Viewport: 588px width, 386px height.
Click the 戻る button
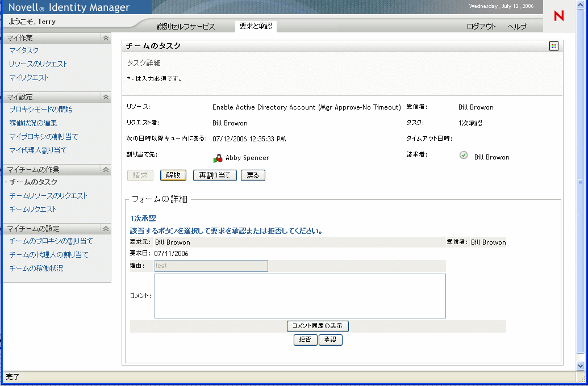[x=253, y=175]
